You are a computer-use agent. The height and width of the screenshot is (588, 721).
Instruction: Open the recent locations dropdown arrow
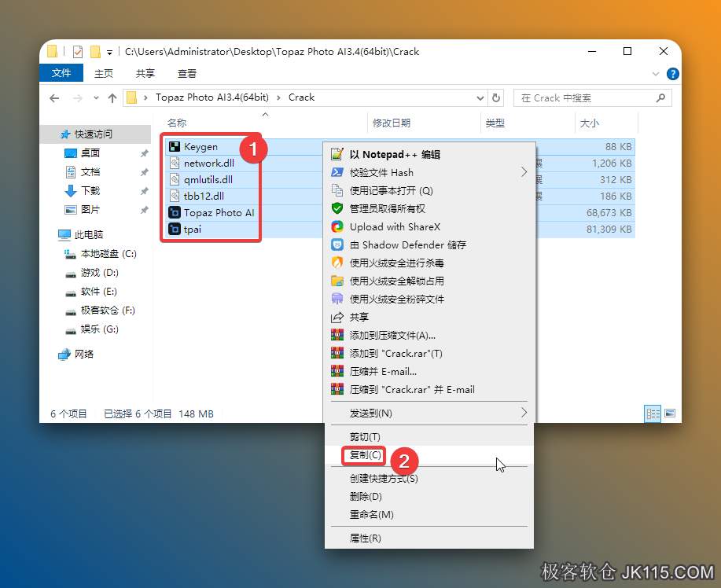(96, 98)
